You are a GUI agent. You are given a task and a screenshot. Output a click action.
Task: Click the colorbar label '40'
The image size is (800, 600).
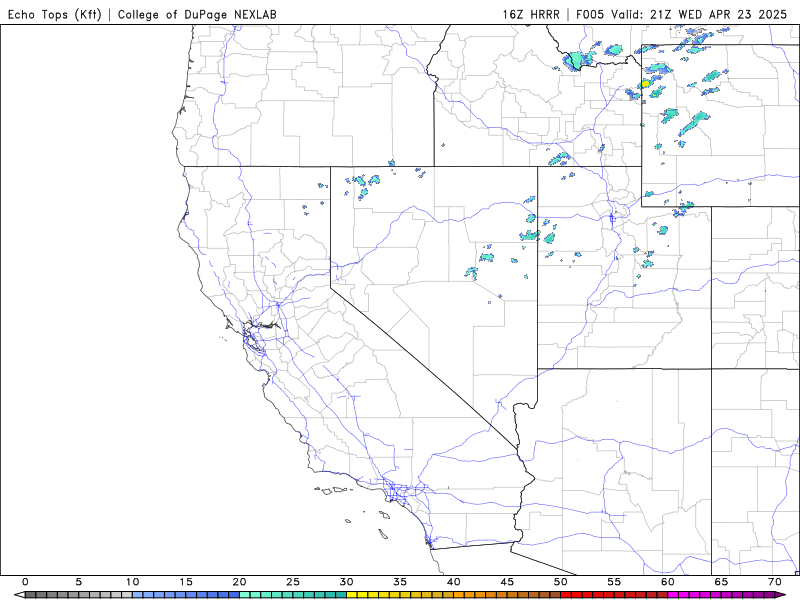[x=454, y=582]
